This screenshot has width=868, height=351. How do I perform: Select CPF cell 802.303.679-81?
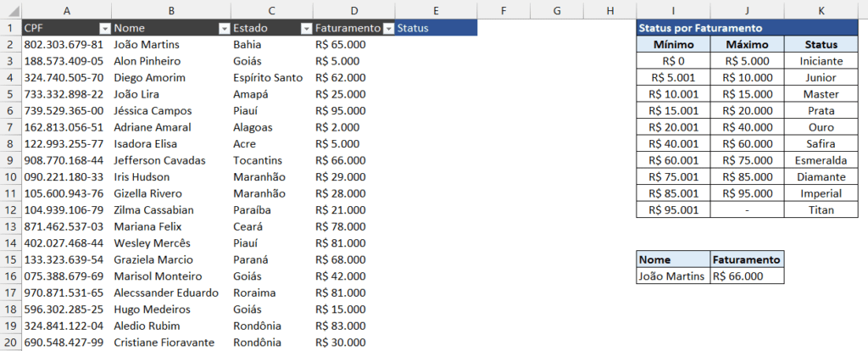(67, 45)
